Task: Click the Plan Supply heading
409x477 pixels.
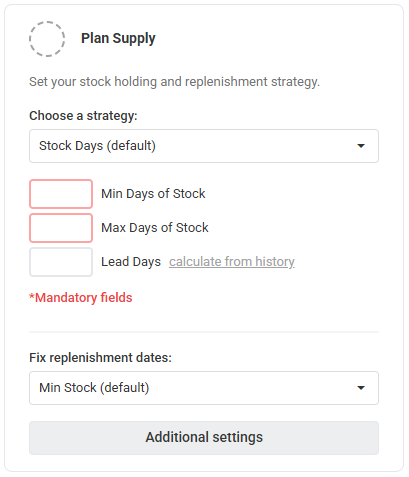Action: click(118, 39)
